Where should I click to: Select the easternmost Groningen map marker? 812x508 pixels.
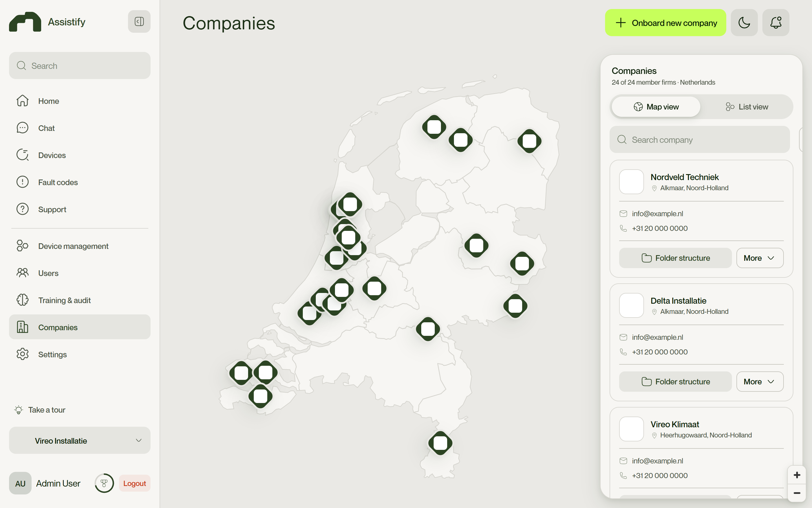tap(529, 141)
